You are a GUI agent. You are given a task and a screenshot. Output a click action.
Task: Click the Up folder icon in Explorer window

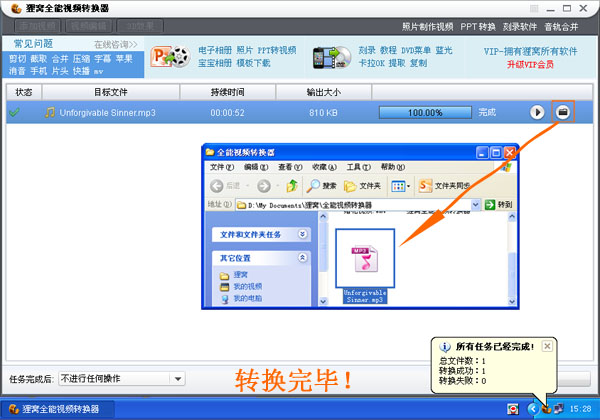[292, 186]
